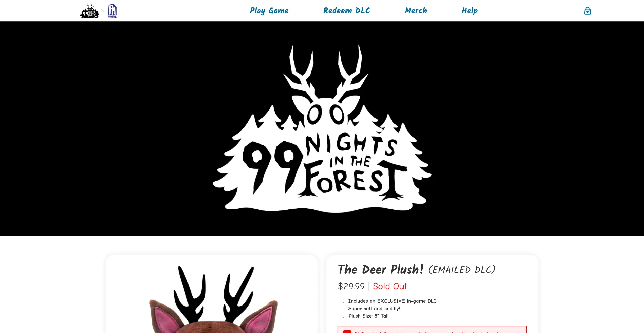The height and width of the screenshot is (333, 644).
Task: Open the Help navigation link
Action: click(x=470, y=11)
